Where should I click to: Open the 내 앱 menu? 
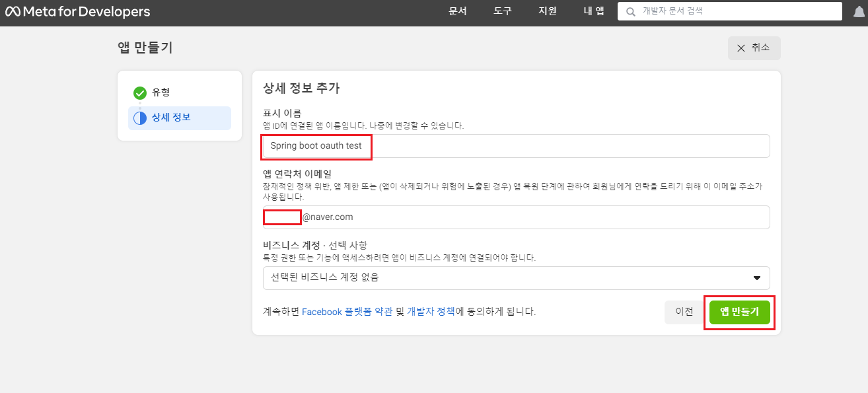594,11
